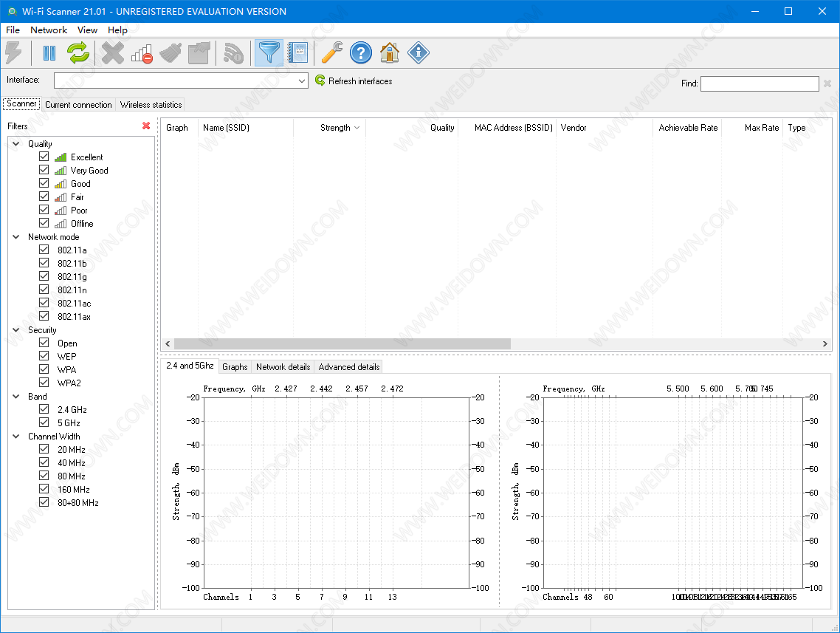
Task: Click the Good signal bars icon
Action: [x=61, y=184]
